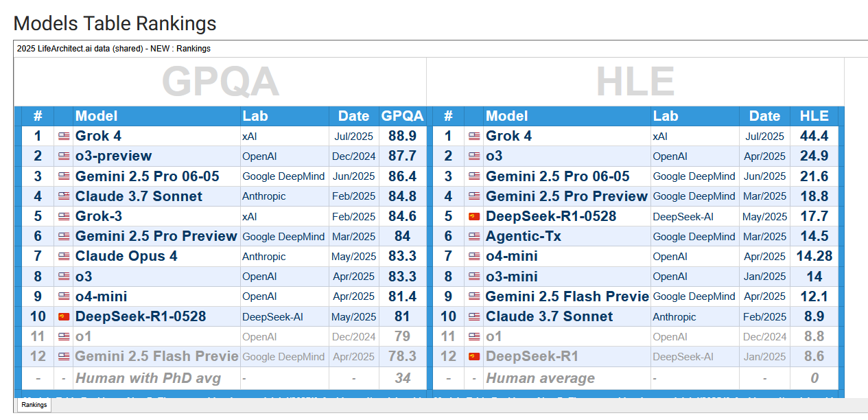
Task: Click the China flag beside DeepSeek-R1-0528 in GPQA table
Action: point(64,316)
